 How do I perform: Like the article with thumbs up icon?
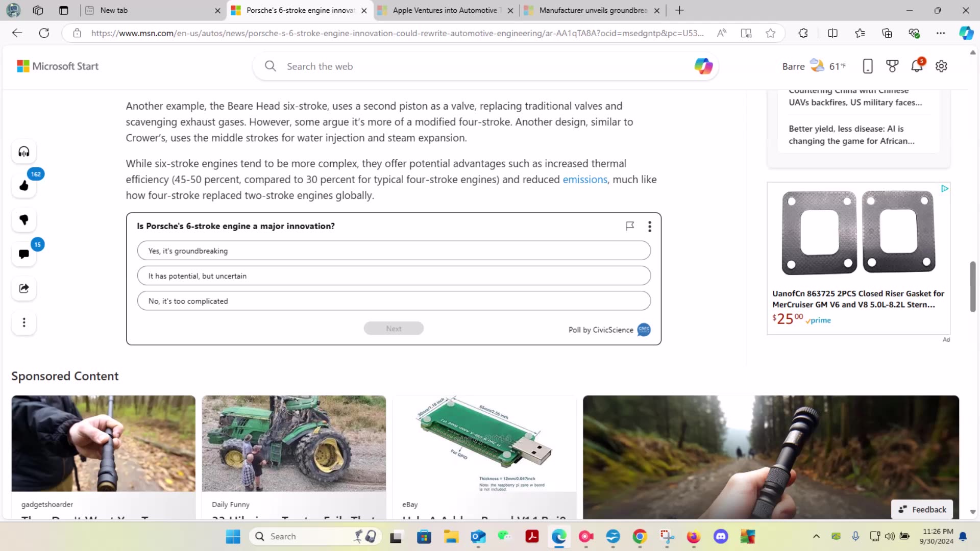click(24, 186)
